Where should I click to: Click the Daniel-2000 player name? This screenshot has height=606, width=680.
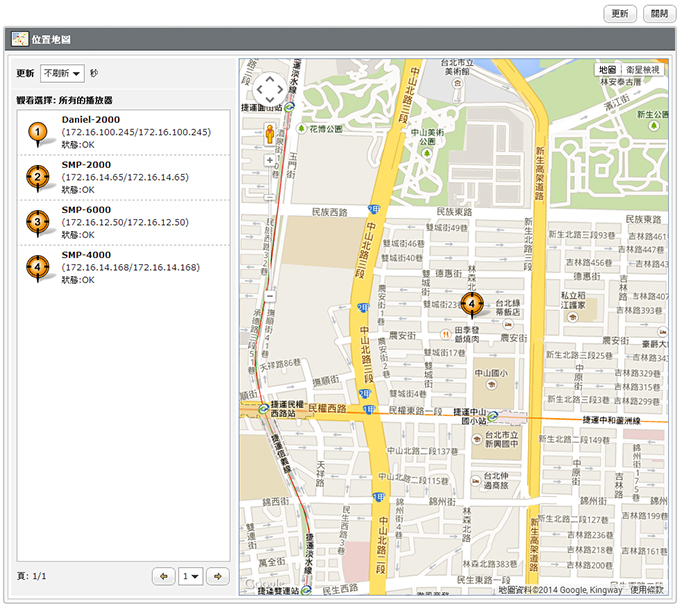pyautogui.click(x=91, y=120)
